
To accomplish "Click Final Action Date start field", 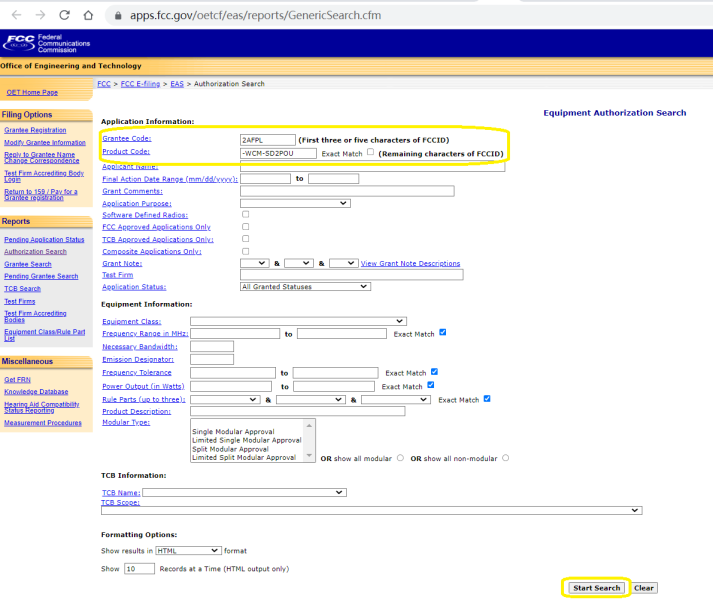I will click(265, 178).
